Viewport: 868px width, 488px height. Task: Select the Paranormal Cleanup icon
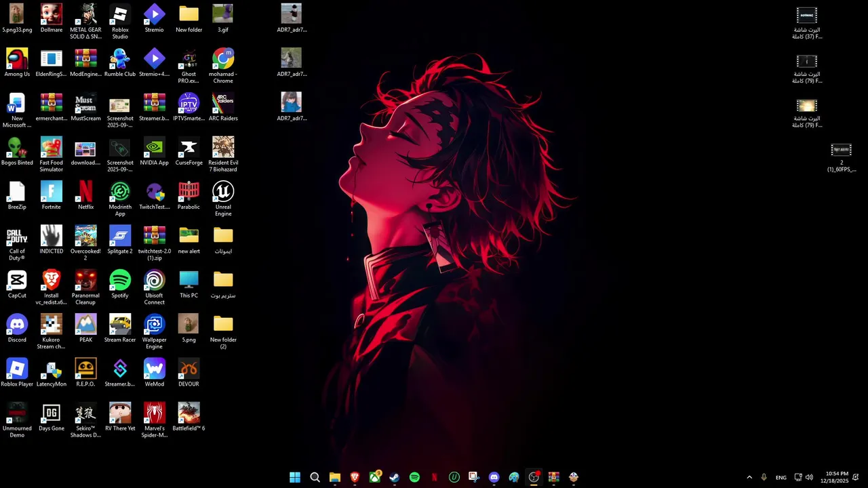(85, 287)
